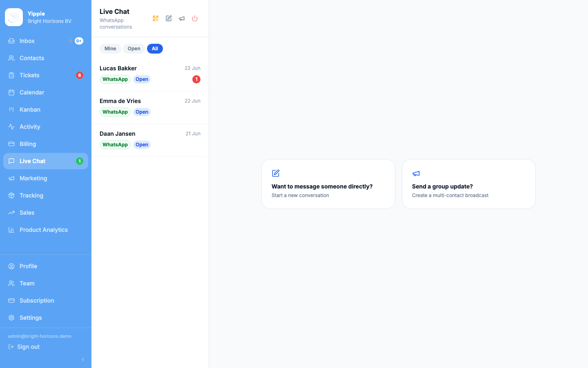Click 'Bright Horizons BV' organization name
The width and height of the screenshot is (588, 368).
49,21
